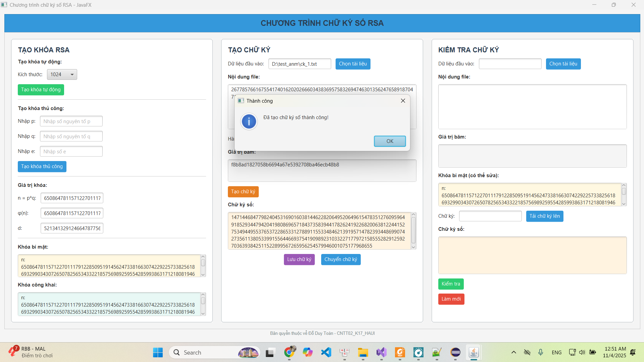Click Tải chữ ký lên button
This screenshot has height=362, width=644.
(544, 216)
